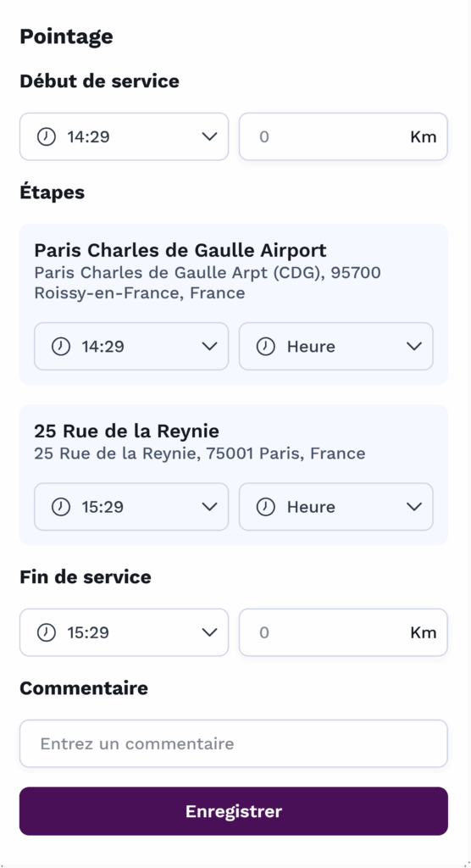Image resolution: width=471 pixels, height=868 pixels.
Task: Expand the Début de service time chevron
Action: (x=209, y=136)
